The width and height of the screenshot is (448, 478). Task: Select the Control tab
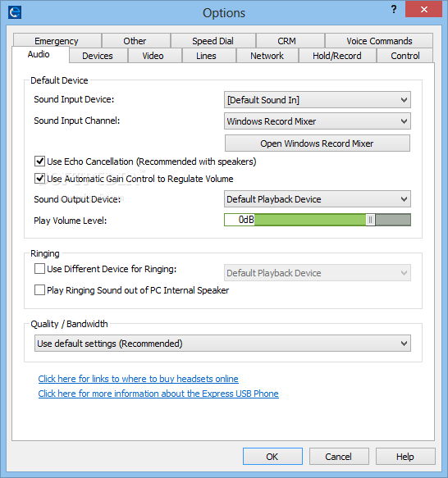coord(405,56)
